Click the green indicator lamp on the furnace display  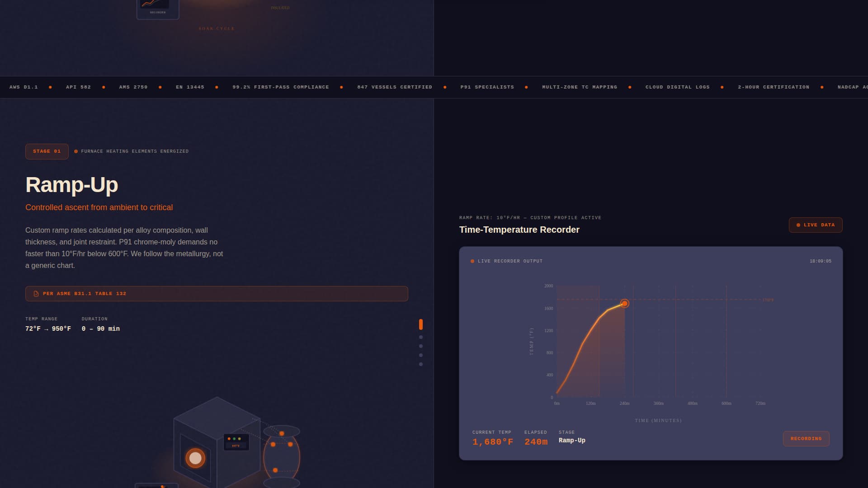click(x=234, y=439)
